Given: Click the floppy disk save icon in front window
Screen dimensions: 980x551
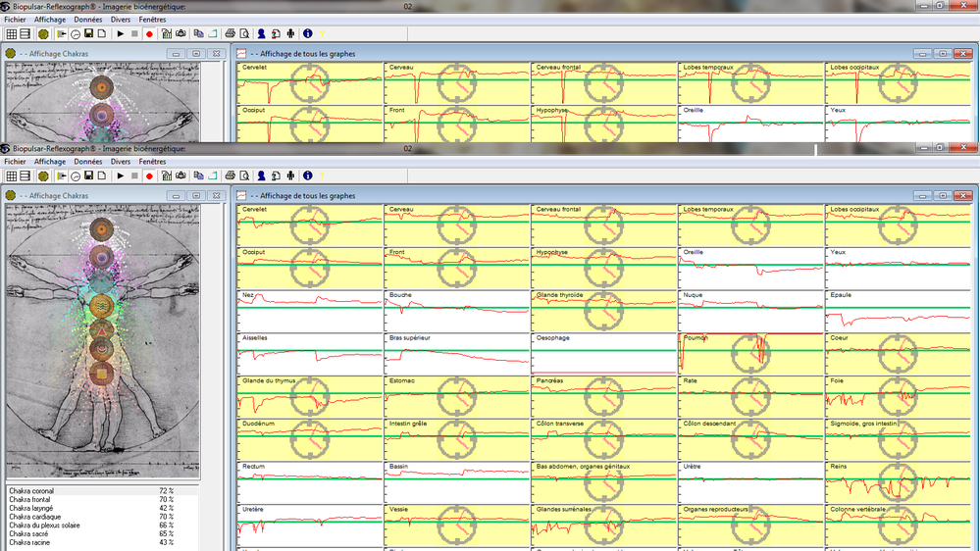Looking at the screenshot, I should [x=88, y=175].
